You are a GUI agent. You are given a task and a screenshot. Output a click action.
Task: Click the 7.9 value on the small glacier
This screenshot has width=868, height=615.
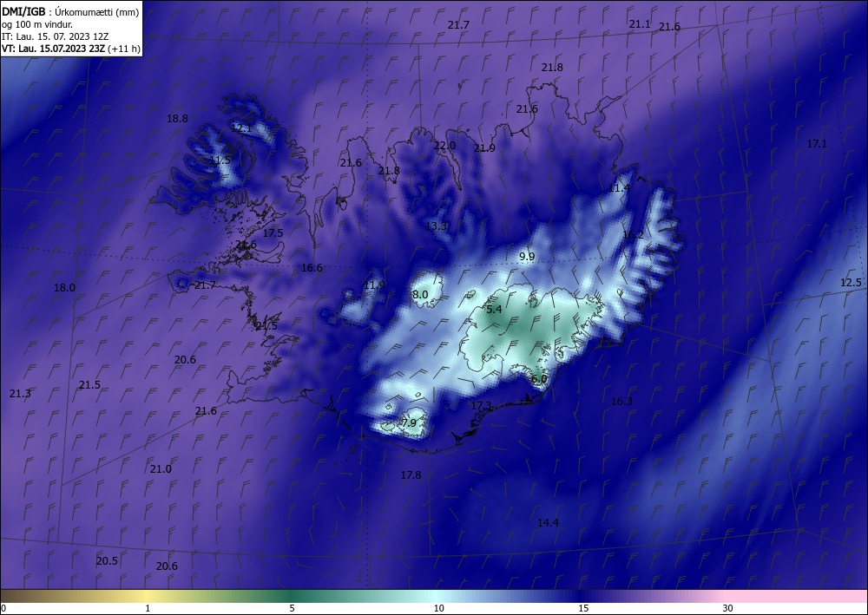tap(409, 423)
